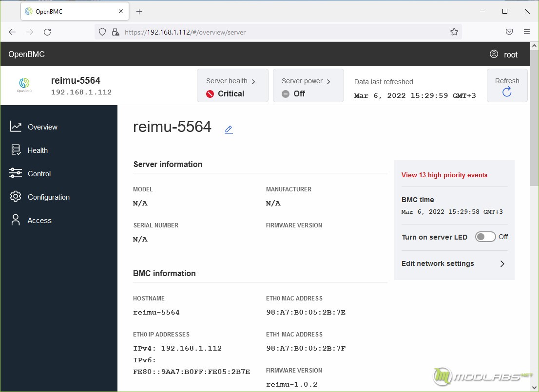Click the Server health panel label
This screenshot has width=539, height=392.
pos(227,81)
